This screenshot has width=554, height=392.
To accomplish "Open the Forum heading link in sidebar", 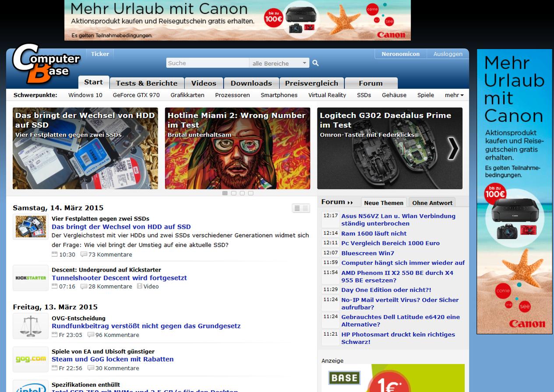I will pyautogui.click(x=333, y=202).
